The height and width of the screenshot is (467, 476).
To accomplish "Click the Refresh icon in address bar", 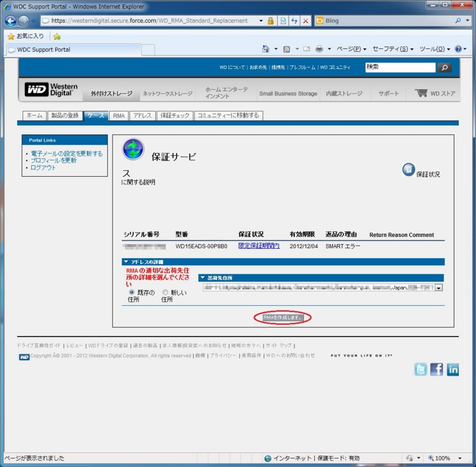I will (x=294, y=21).
